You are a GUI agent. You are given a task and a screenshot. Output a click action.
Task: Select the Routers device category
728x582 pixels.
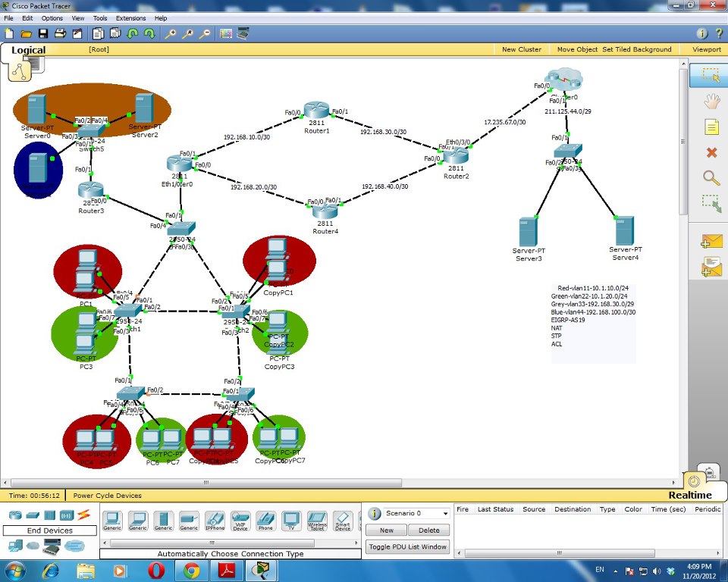(15, 515)
